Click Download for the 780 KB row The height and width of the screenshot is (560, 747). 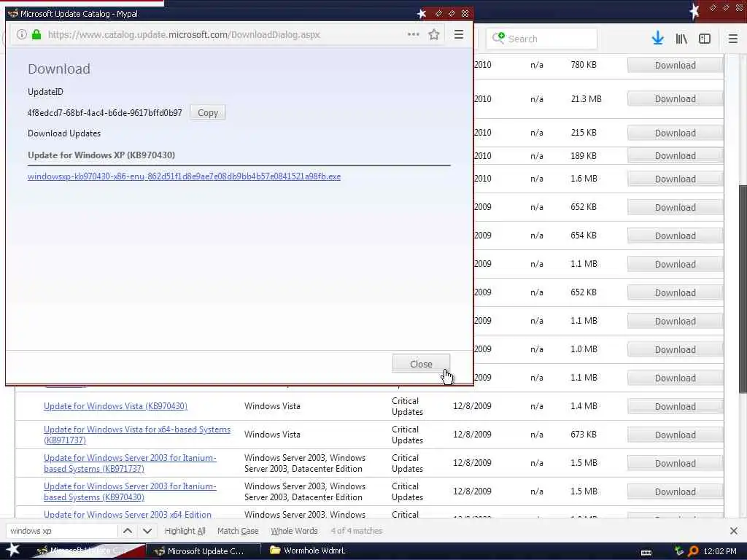coord(675,65)
